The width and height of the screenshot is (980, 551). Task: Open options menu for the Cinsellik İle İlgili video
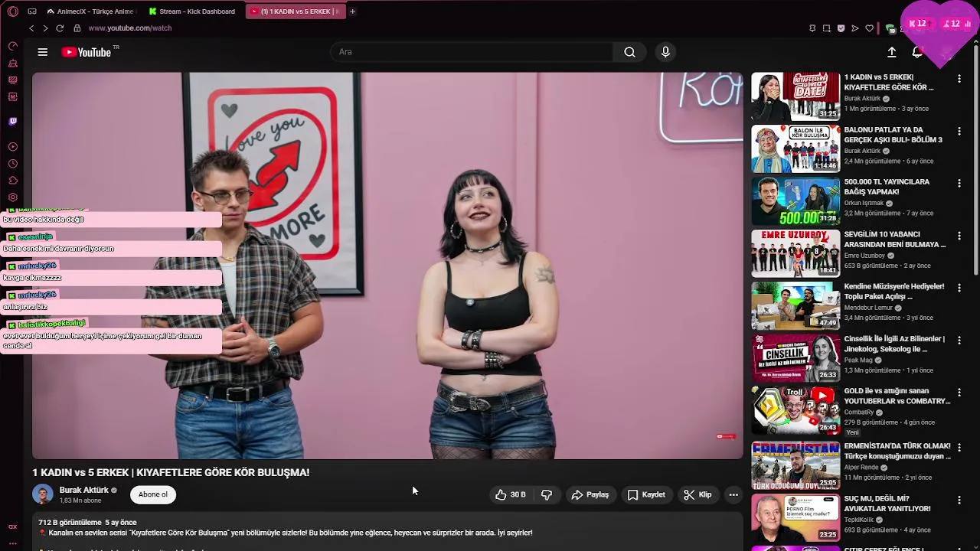click(959, 340)
